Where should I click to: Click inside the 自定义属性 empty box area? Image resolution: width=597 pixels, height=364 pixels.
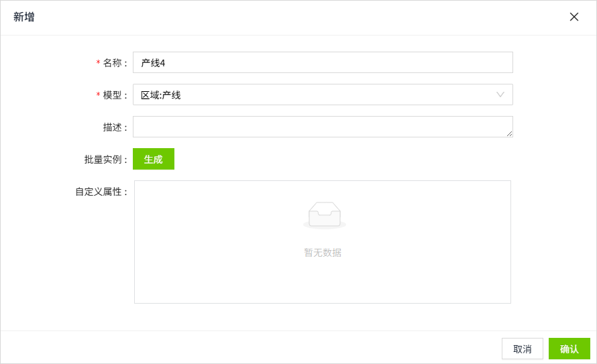pos(323,242)
